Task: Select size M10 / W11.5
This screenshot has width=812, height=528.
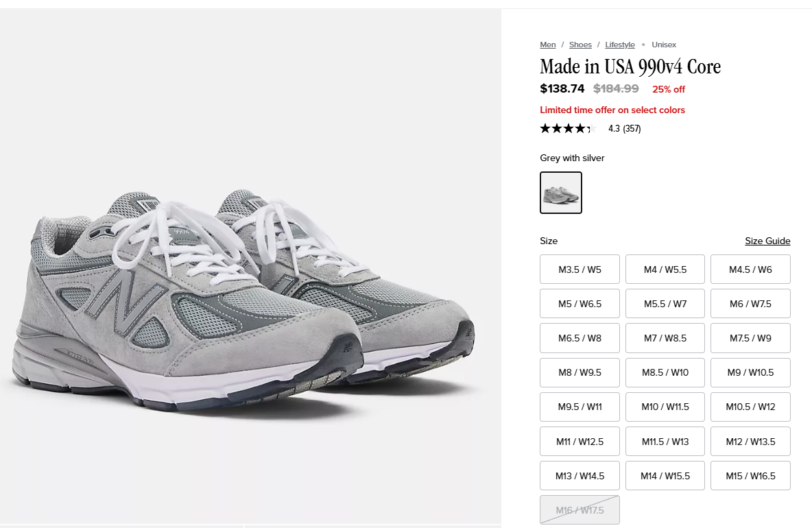Action: pyautogui.click(x=665, y=407)
